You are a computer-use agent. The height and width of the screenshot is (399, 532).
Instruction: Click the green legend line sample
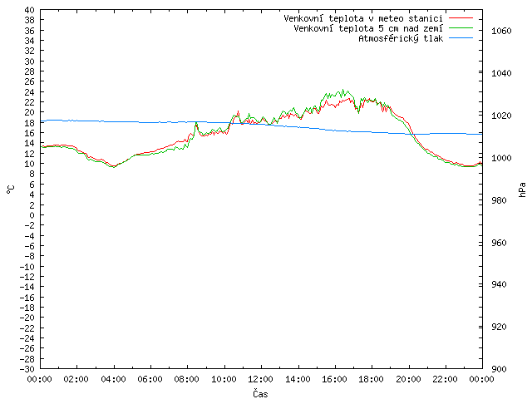pos(461,27)
